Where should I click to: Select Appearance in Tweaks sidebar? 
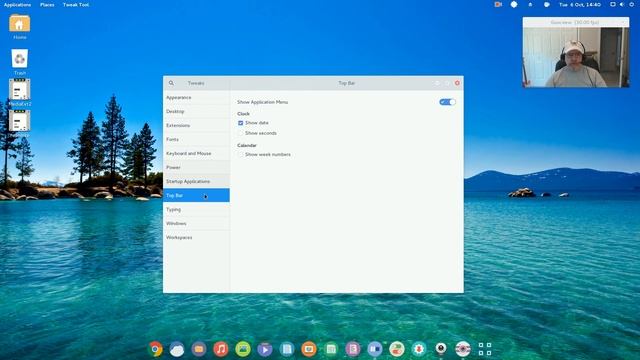click(x=196, y=98)
